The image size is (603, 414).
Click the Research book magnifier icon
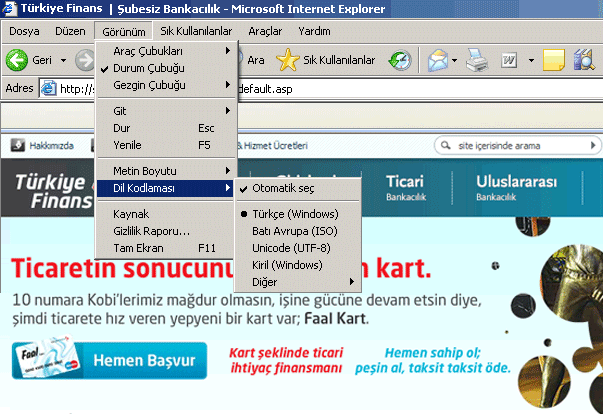tap(584, 60)
